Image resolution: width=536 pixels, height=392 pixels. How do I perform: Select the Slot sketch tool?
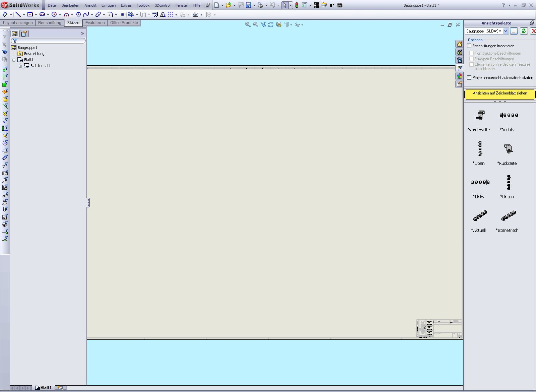pos(42,14)
